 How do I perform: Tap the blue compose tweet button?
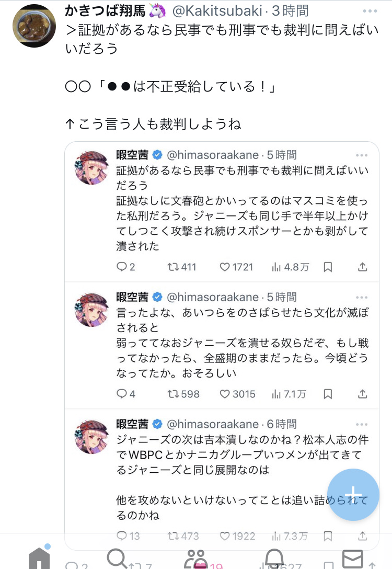pyautogui.click(x=353, y=494)
